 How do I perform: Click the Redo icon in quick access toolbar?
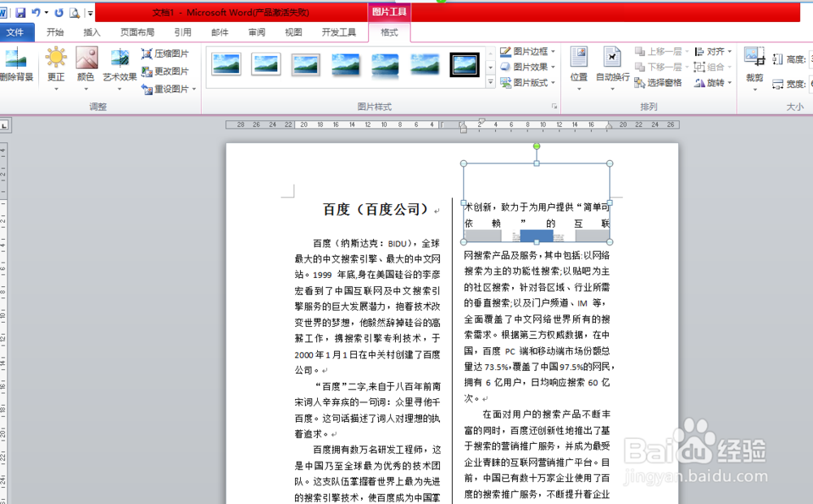tap(59, 12)
